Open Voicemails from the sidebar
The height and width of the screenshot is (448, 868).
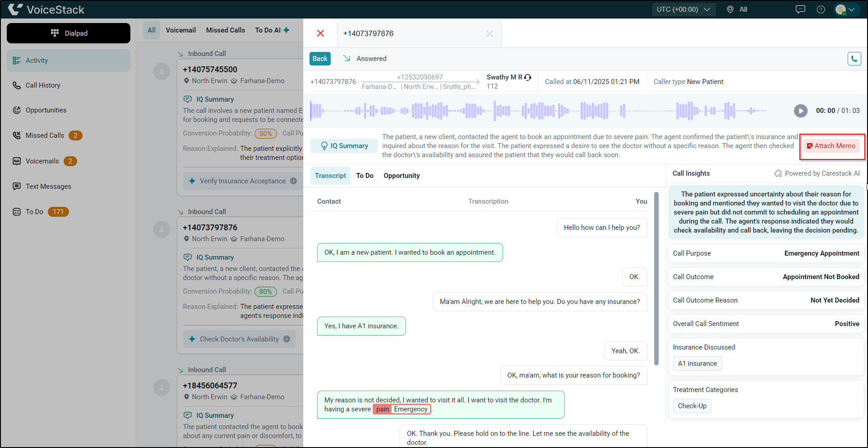42,161
